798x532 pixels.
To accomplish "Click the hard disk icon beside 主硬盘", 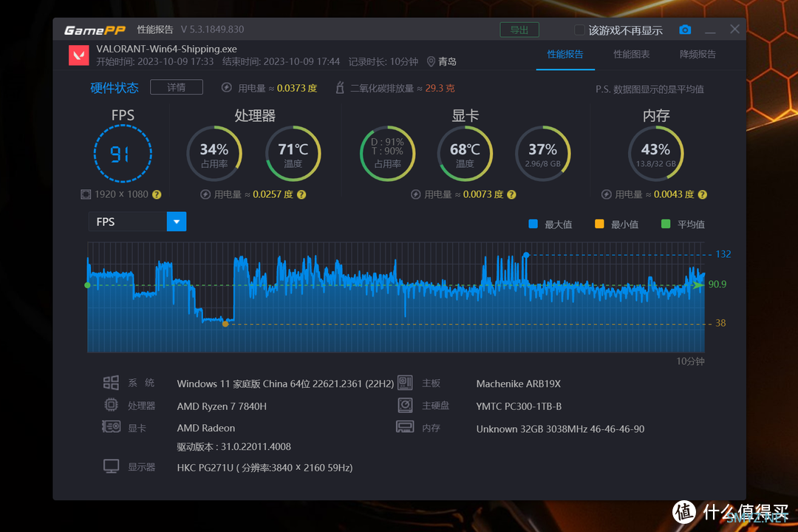I will pyautogui.click(x=405, y=405).
